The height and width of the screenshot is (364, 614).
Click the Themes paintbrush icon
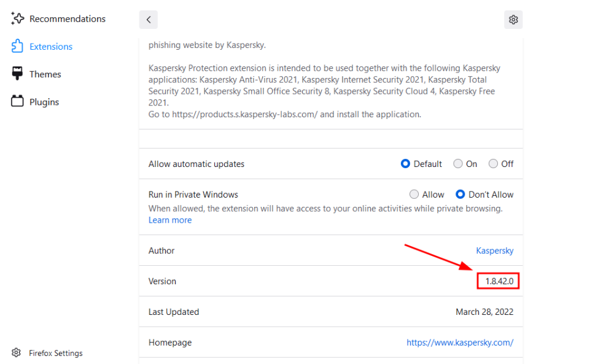pyautogui.click(x=17, y=74)
